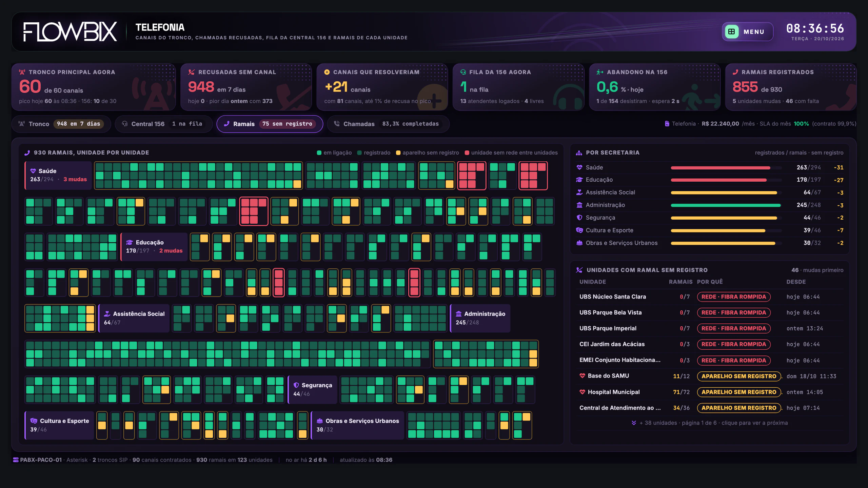The image size is (868, 488).
Task: Click the green grid icon in MENU
Action: coord(732,32)
